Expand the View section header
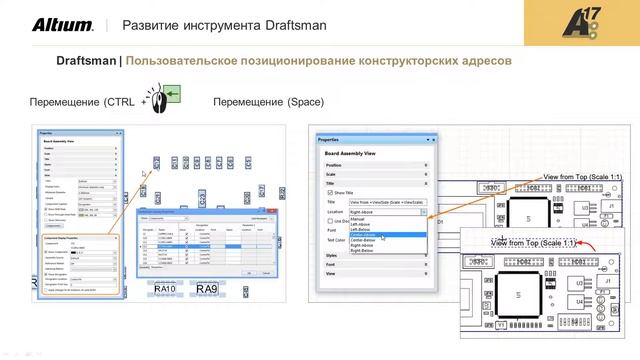 376,273
